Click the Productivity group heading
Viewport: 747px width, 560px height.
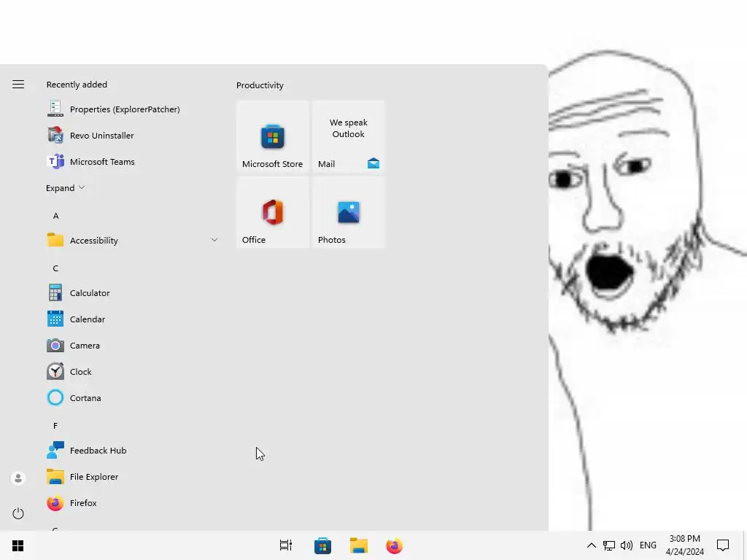pos(260,85)
